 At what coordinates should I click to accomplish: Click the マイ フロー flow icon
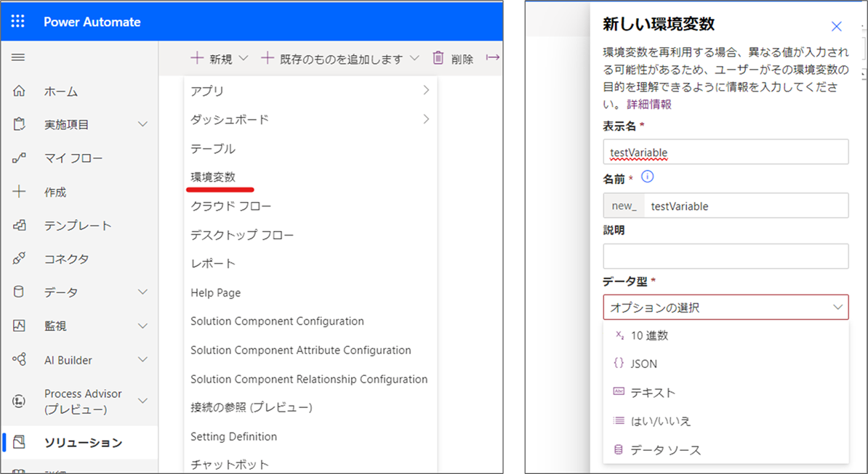pyautogui.click(x=19, y=158)
